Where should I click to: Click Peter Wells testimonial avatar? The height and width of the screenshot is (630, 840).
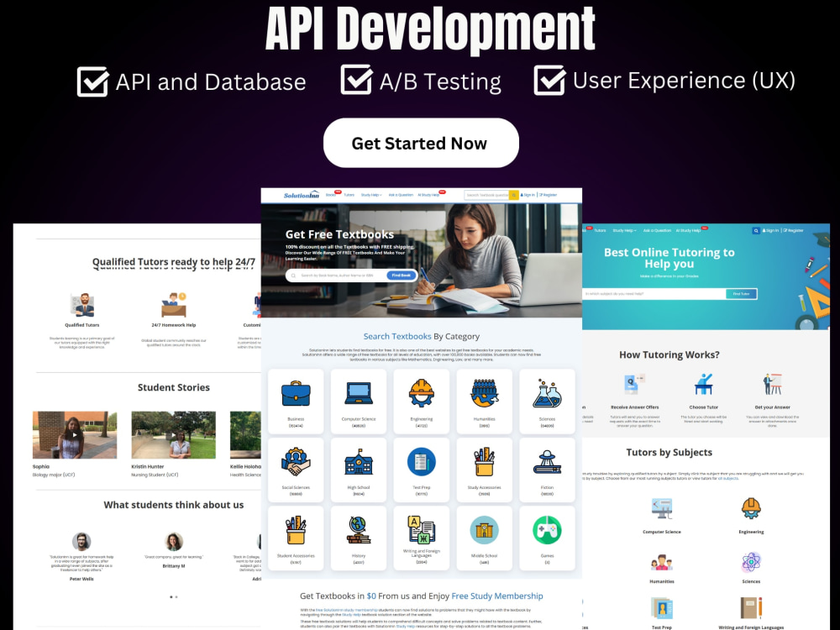tap(81, 542)
